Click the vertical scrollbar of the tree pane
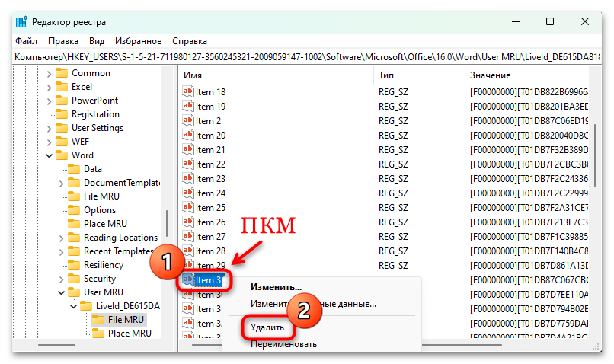The image size is (614, 364). [167, 223]
